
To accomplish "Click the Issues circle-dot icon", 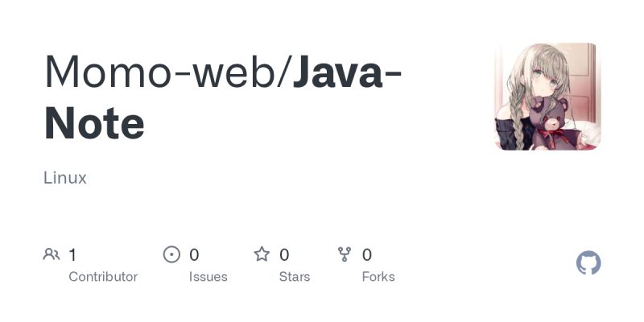I will tap(171, 254).
